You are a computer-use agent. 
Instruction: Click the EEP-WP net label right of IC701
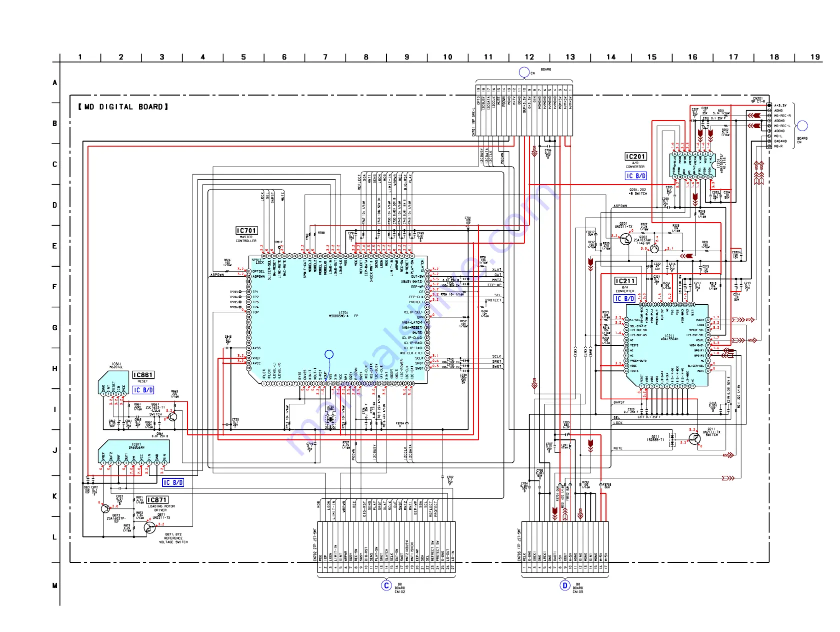click(494, 285)
